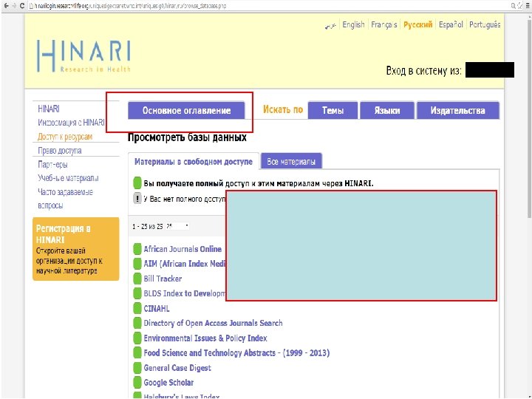Open Информация о HINARI sidebar item
The image size is (532, 399).
point(71,123)
